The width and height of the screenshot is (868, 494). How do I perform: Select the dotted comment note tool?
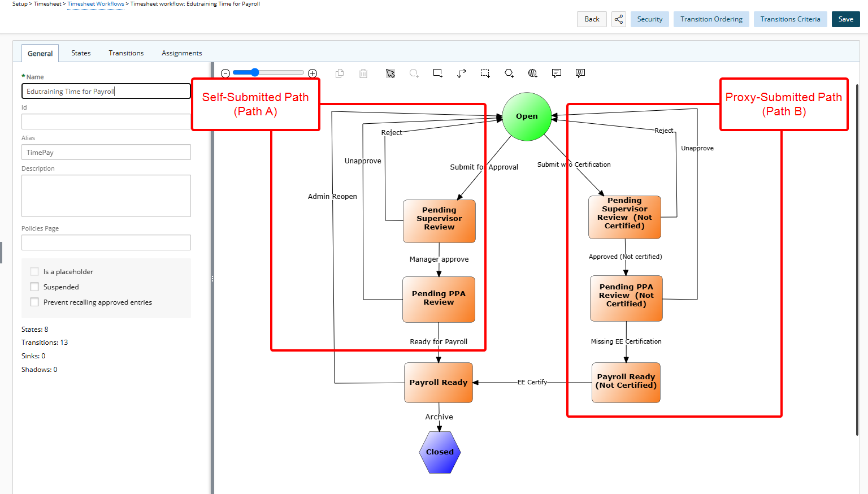[580, 73]
